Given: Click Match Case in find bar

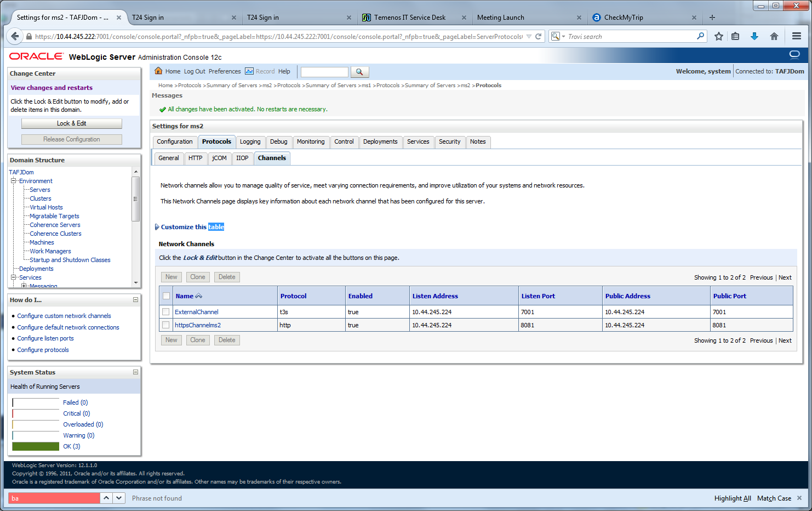Looking at the screenshot, I should 774,498.
